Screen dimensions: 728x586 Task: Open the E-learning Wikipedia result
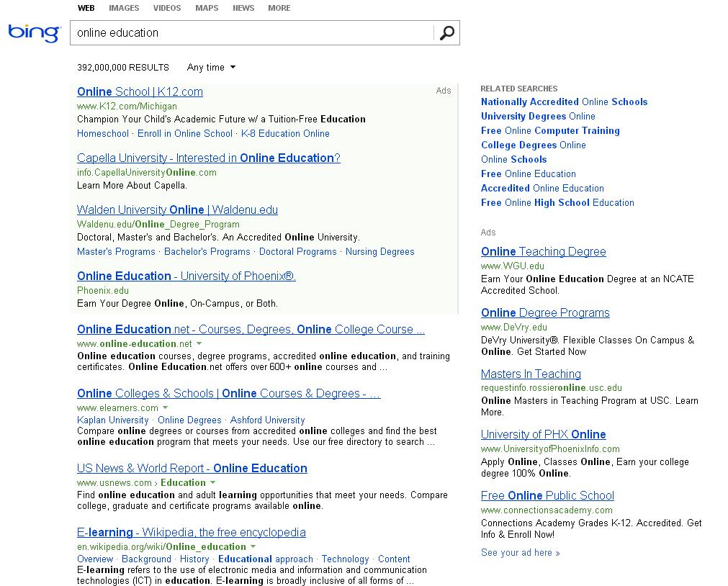191,533
